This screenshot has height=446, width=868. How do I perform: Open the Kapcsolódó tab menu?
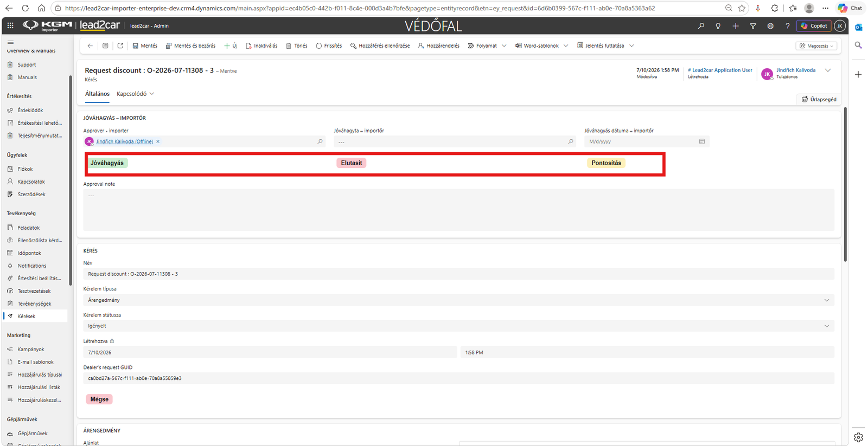pyautogui.click(x=136, y=94)
